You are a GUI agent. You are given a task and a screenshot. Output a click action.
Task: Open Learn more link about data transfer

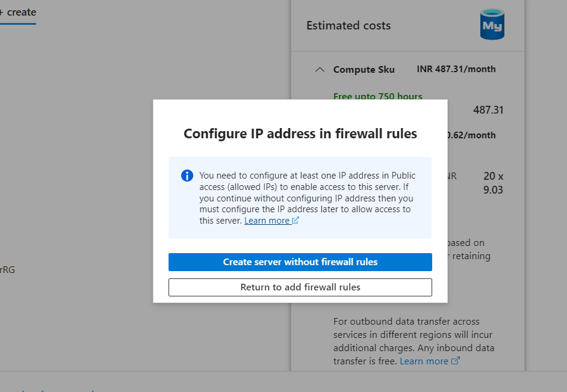(424, 361)
